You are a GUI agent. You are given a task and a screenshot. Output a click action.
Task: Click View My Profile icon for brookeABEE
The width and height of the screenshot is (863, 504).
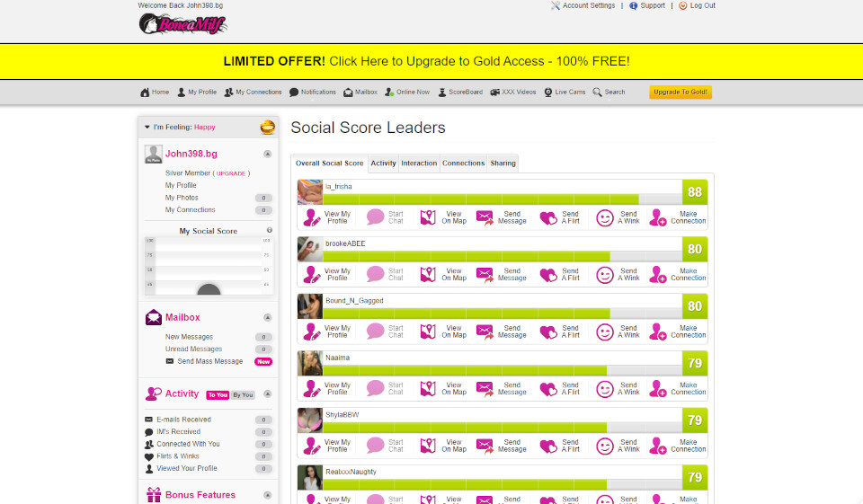312,274
